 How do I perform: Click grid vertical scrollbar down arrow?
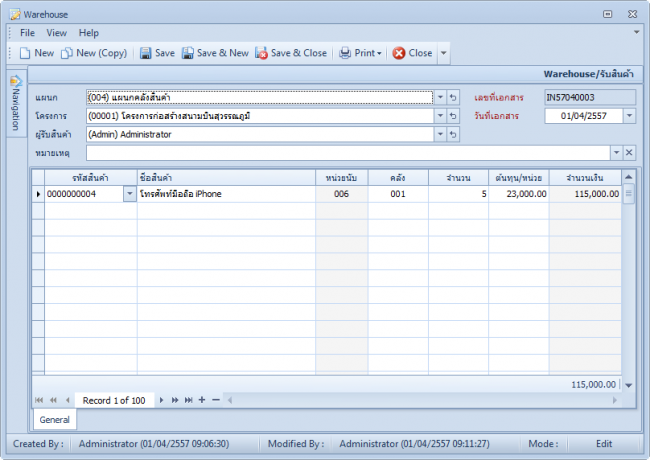tap(628, 385)
